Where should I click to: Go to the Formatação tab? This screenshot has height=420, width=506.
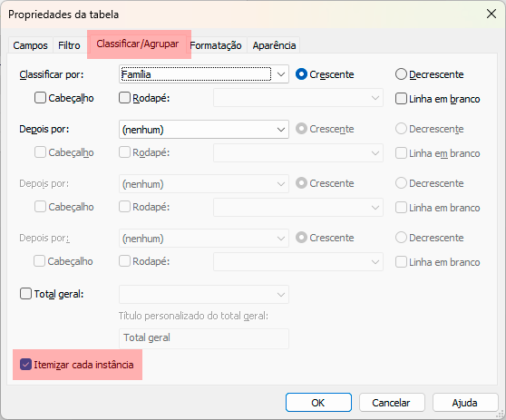216,45
